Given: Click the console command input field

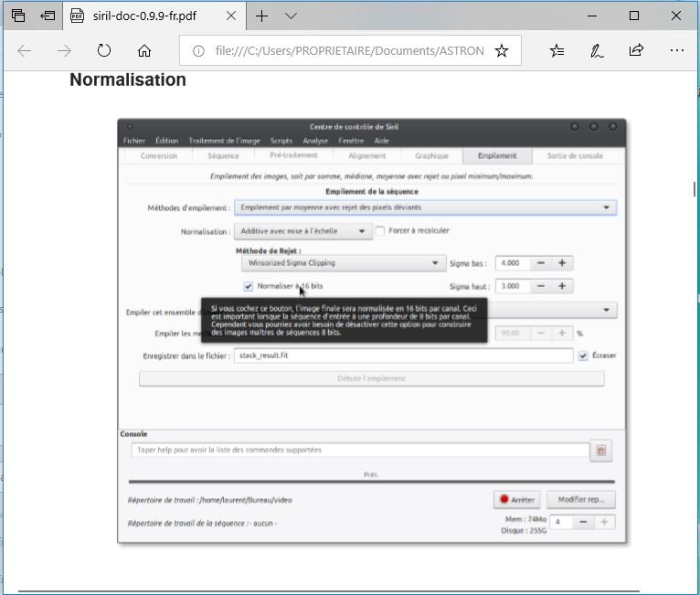Looking at the screenshot, I should tap(360, 450).
